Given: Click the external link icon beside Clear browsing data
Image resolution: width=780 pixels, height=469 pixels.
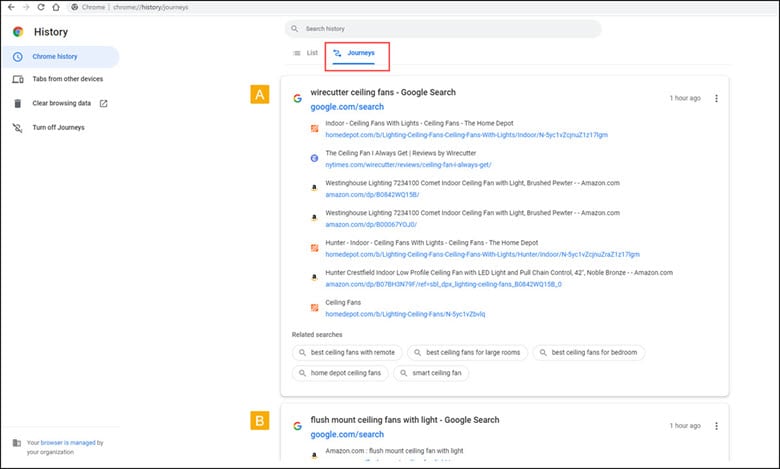Looking at the screenshot, I should pos(103,103).
